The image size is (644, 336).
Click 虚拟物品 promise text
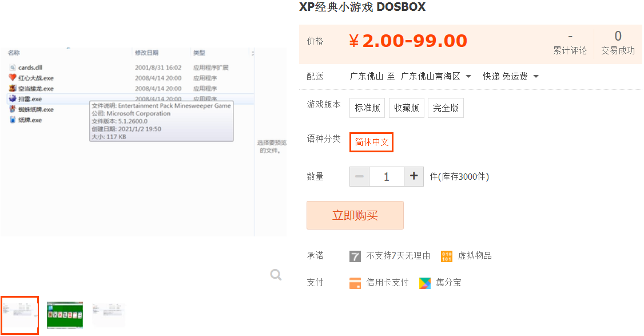coord(474,256)
